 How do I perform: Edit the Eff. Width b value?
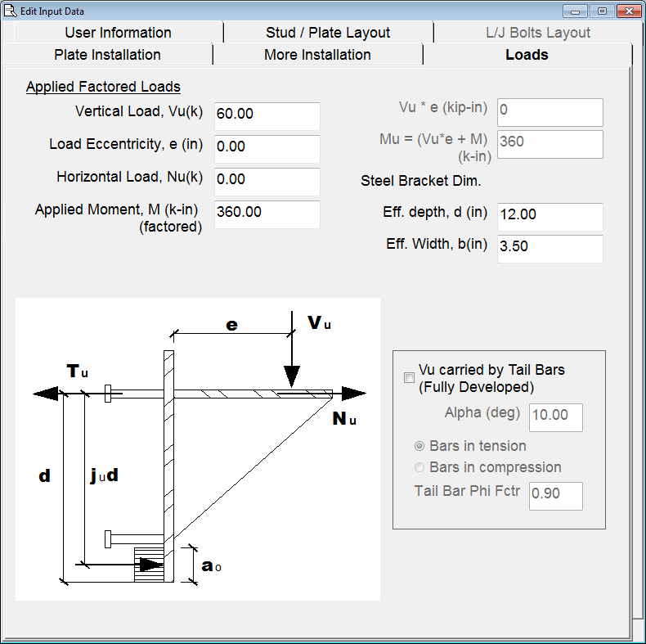click(550, 248)
